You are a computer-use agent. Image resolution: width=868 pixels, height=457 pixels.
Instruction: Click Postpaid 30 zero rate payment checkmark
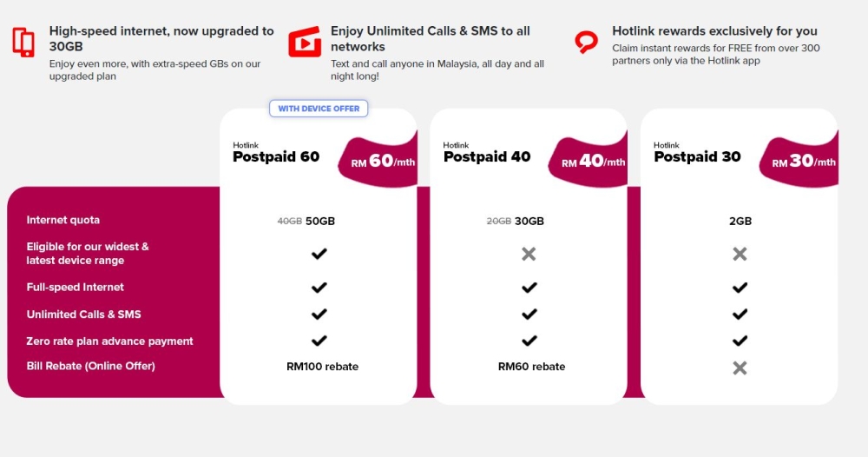click(x=740, y=341)
